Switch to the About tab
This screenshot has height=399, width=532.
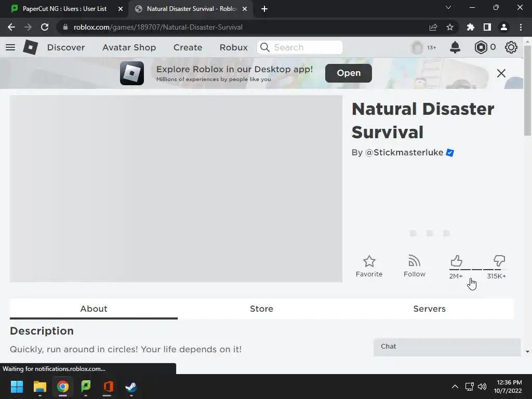point(94,309)
